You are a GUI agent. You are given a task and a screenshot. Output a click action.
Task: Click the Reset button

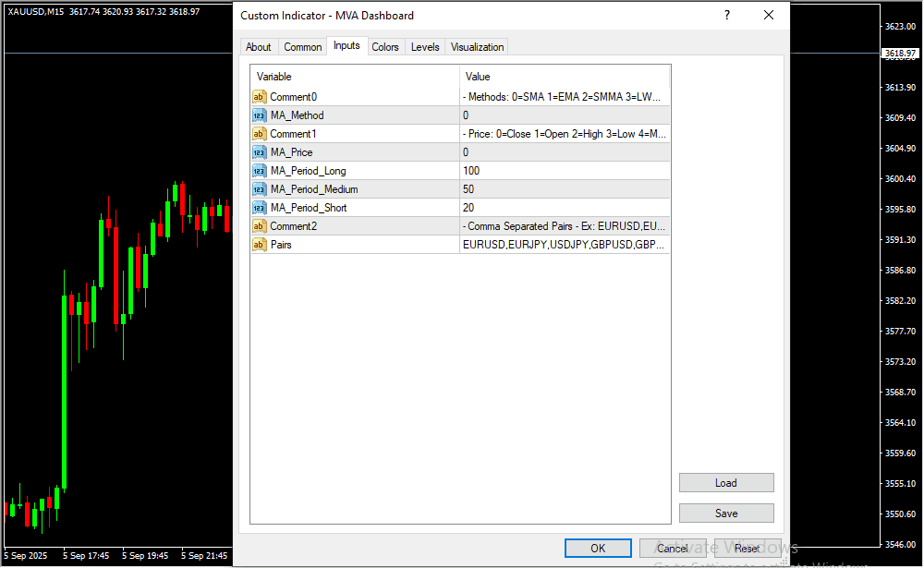pyautogui.click(x=748, y=549)
